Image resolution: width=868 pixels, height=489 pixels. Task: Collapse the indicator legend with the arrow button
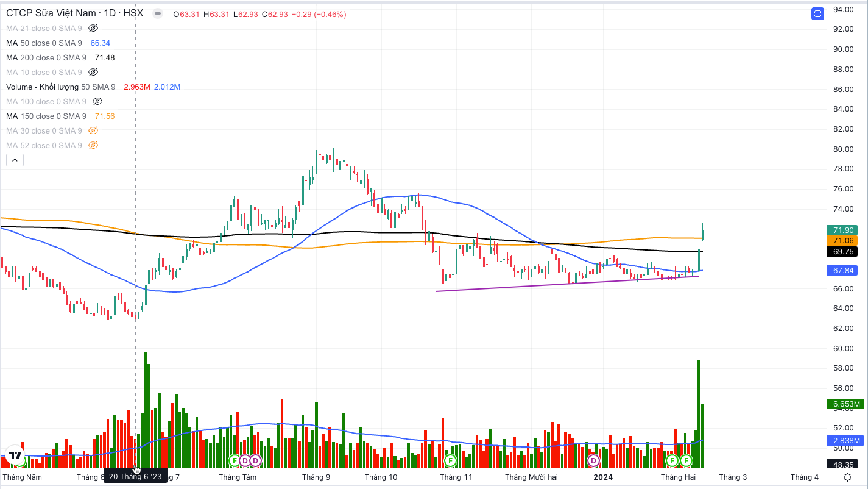tap(15, 160)
